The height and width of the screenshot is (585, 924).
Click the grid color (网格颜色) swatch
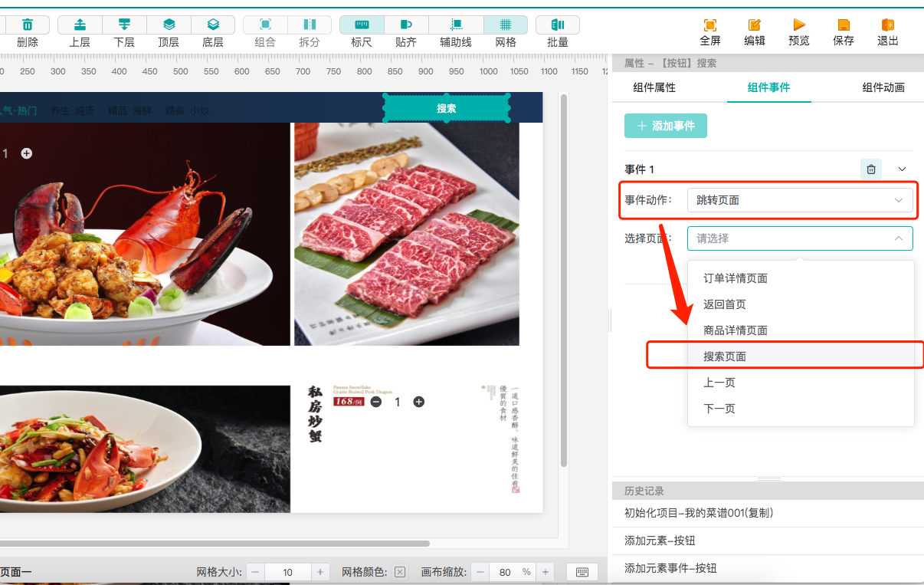point(400,572)
